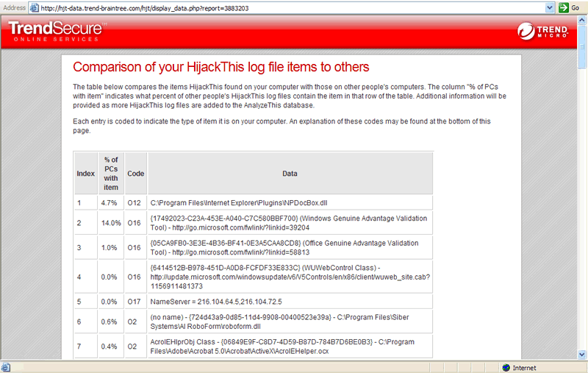The width and height of the screenshot is (588, 373).
Task: Click the scrollbar down arrow
Action: tap(583, 355)
